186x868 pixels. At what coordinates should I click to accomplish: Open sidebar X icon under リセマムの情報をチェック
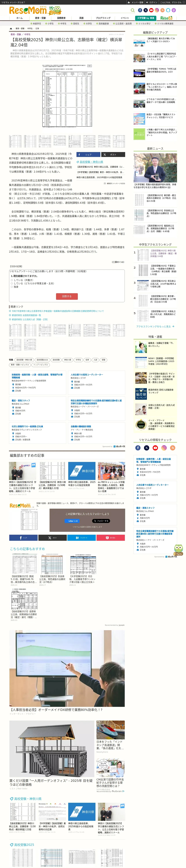coord(146,448)
